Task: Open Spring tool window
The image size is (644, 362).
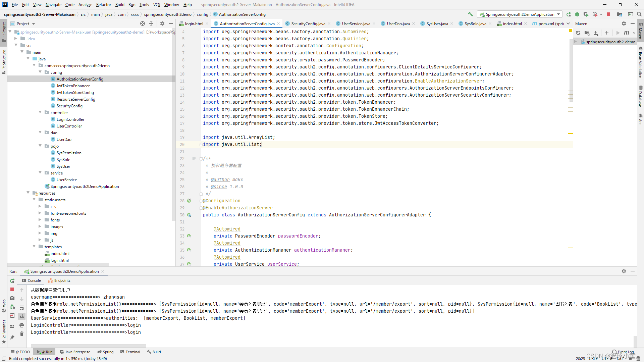Action: coord(105,352)
